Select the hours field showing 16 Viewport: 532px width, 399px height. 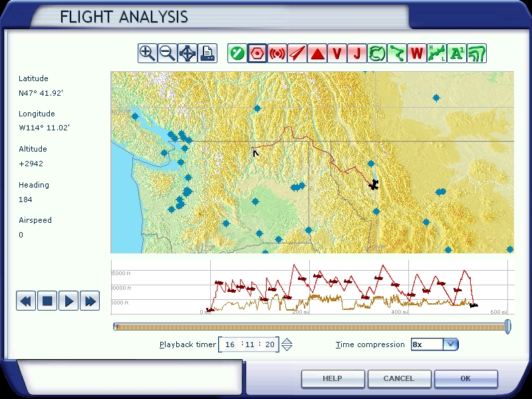click(229, 344)
